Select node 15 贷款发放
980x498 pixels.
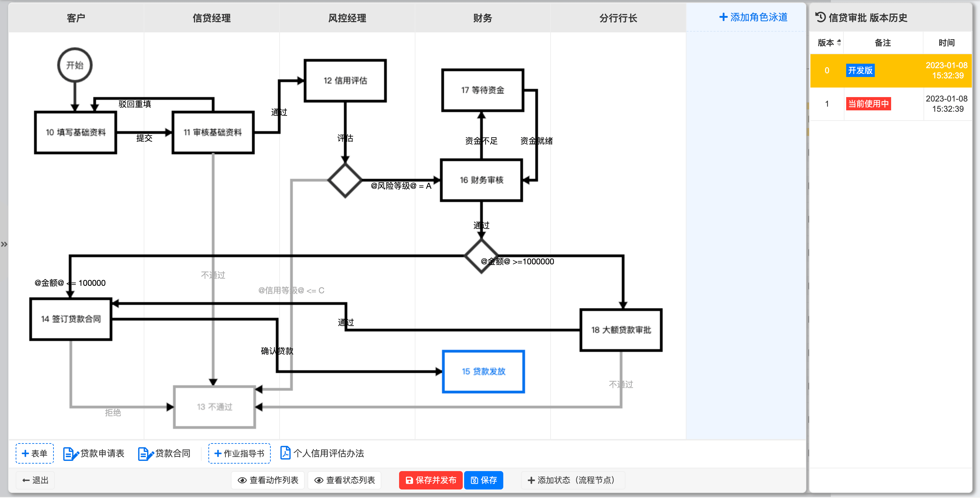click(x=484, y=371)
